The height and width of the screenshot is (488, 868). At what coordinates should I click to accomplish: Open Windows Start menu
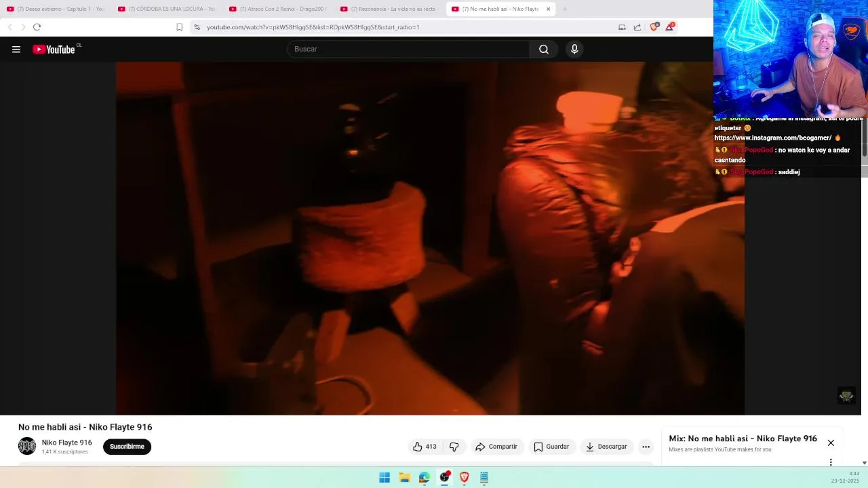click(x=384, y=477)
